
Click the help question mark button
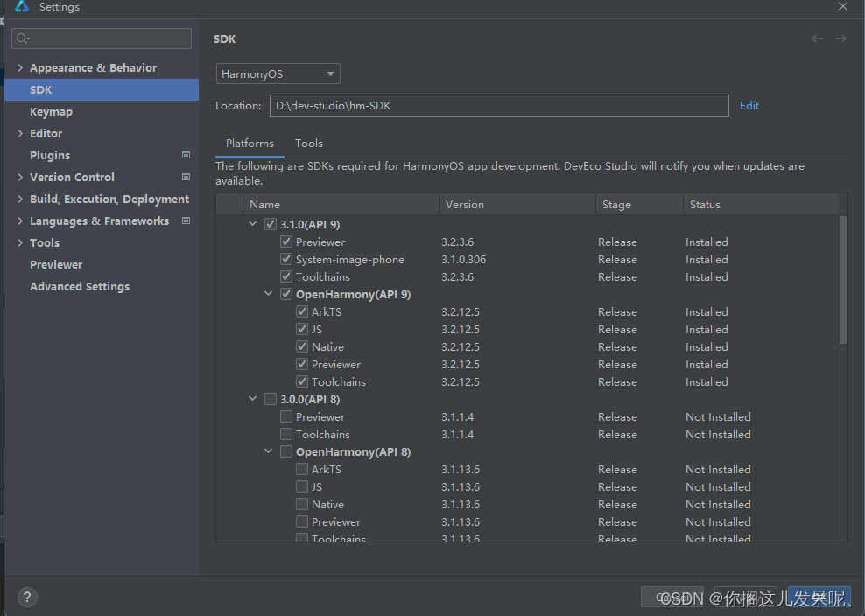27,597
